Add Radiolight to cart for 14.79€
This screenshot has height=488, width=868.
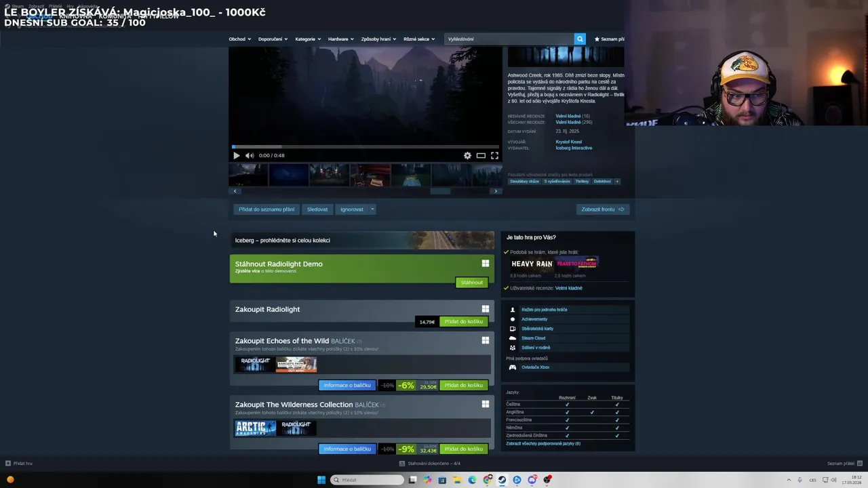pos(464,321)
